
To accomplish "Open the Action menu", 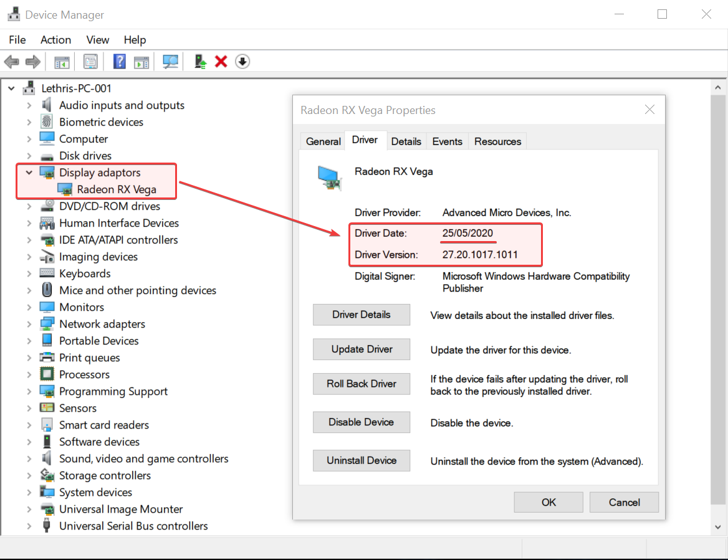I will click(55, 40).
